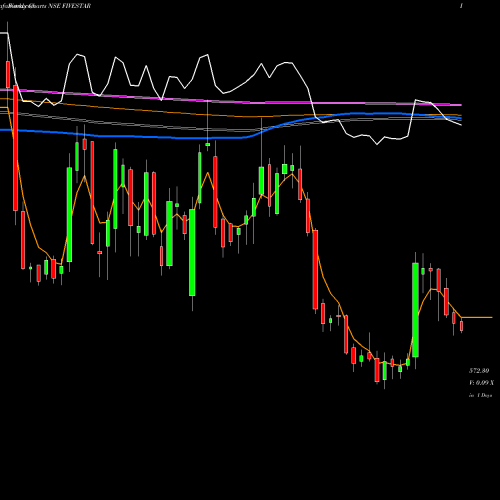
Task: Select the 572.80 price value label
Action: [479, 371]
